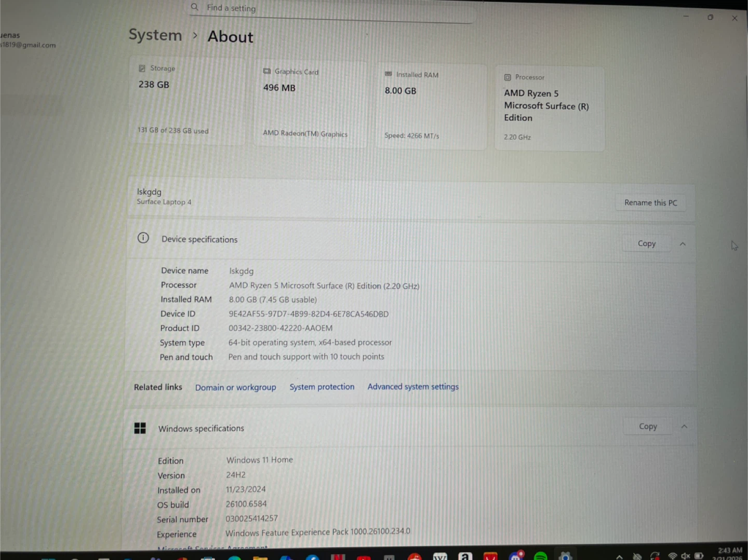Open the Storage card showing 238 GB
The image size is (748, 560).
tap(186, 101)
